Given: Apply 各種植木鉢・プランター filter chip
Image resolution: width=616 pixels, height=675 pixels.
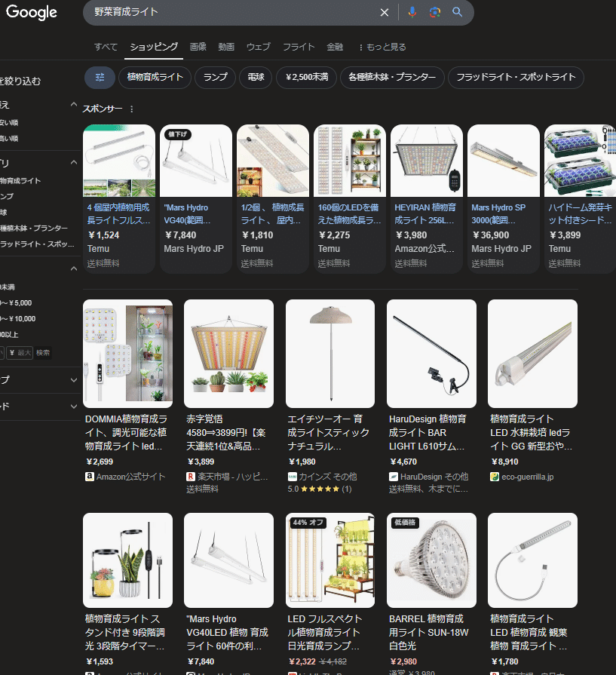Looking at the screenshot, I should click(x=392, y=78).
